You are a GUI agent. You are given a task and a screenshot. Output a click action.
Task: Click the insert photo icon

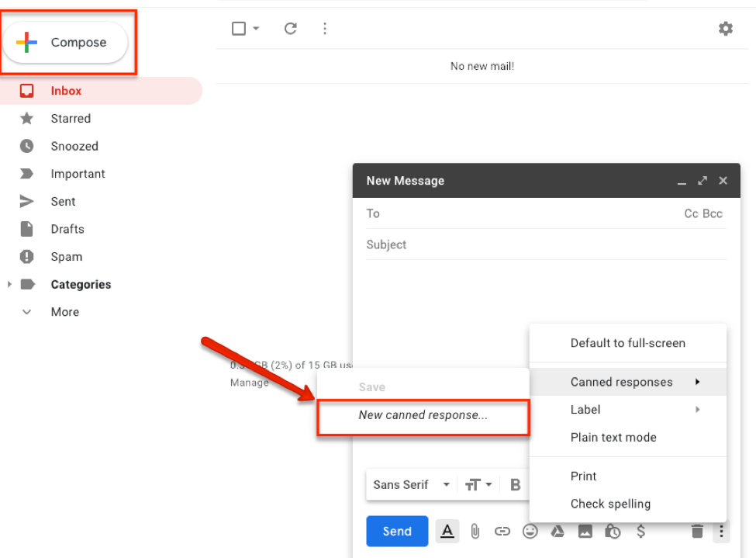pyautogui.click(x=585, y=532)
